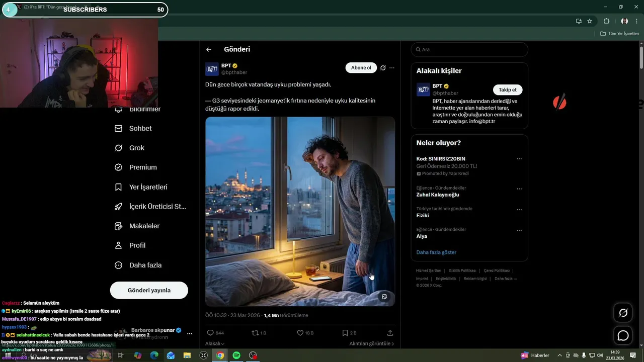Open Google Chrome from the taskbar
The height and width of the screenshot is (362, 644).
pos(220,355)
